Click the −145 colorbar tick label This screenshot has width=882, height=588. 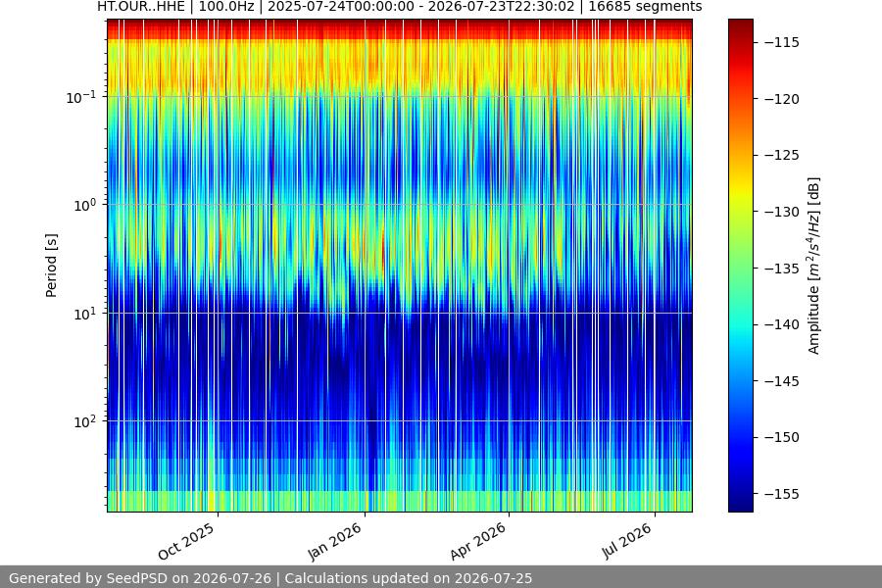click(x=782, y=381)
